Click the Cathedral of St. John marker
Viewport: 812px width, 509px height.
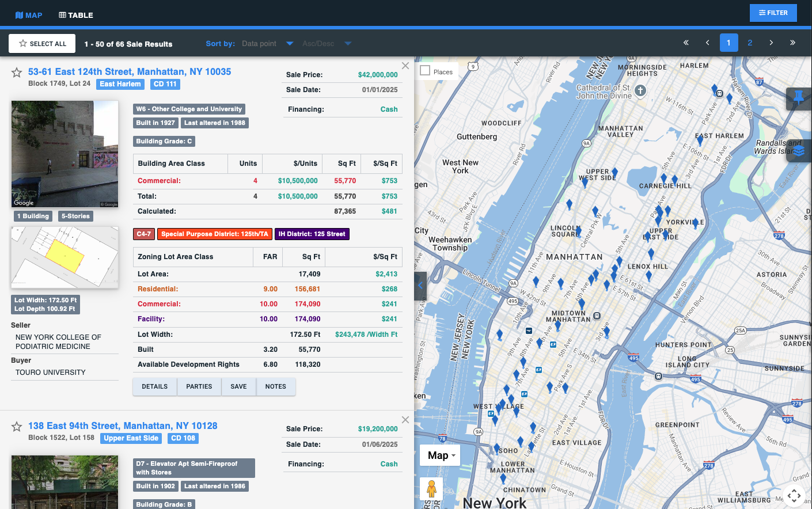coord(640,90)
